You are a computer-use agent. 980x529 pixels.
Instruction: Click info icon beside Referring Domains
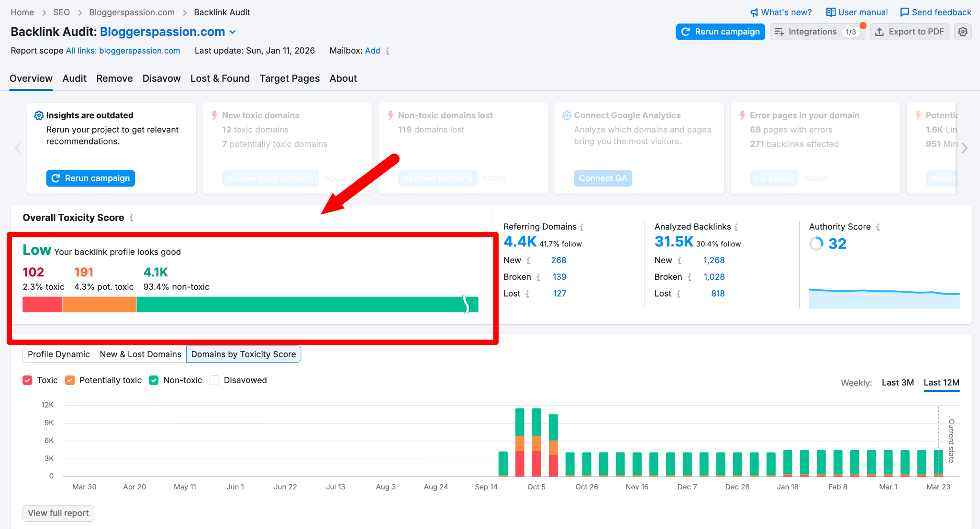582,227
